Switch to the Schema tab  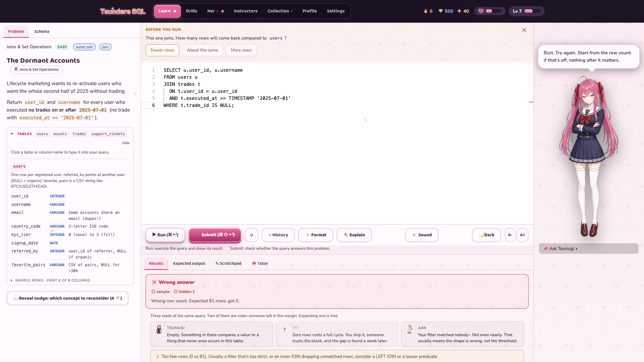[x=42, y=32]
